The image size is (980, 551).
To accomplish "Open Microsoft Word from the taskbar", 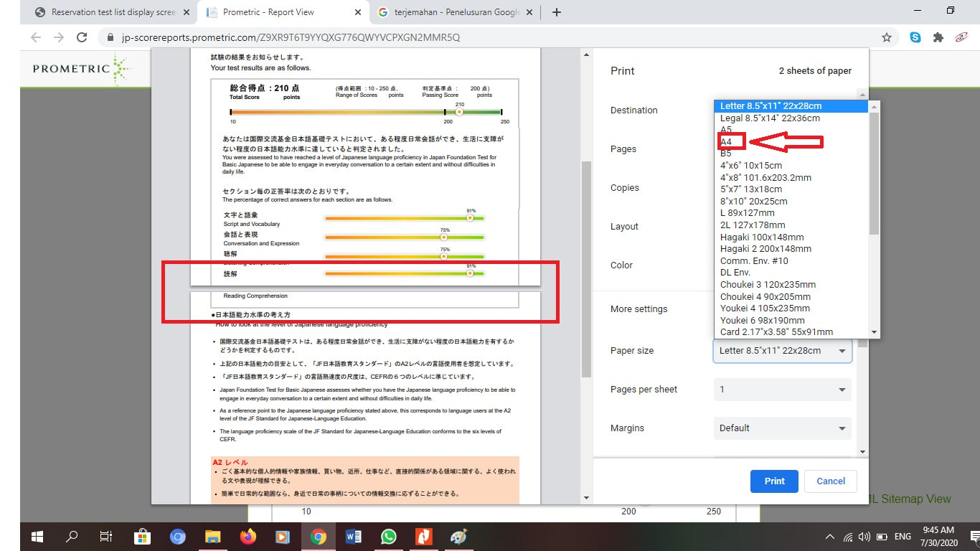I will pyautogui.click(x=354, y=537).
